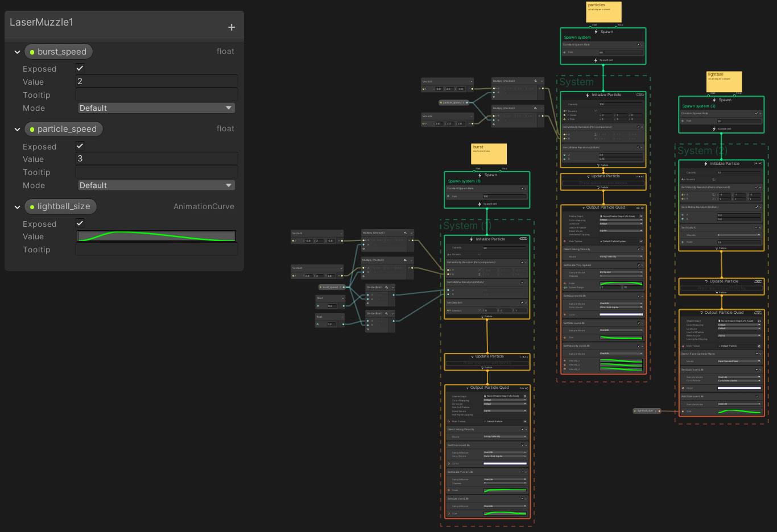Screen dimensions: 777x532
Task: Click the Value field of particle_speed
Action: pos(156,159)
